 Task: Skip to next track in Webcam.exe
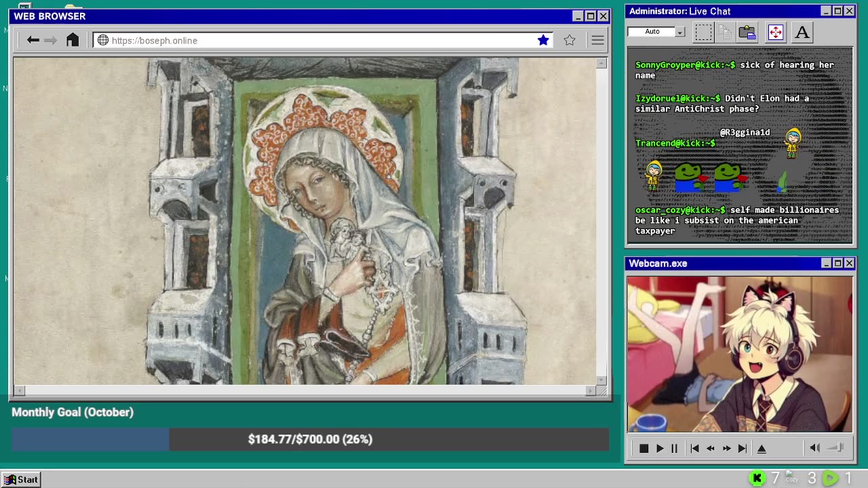[743, 448]
